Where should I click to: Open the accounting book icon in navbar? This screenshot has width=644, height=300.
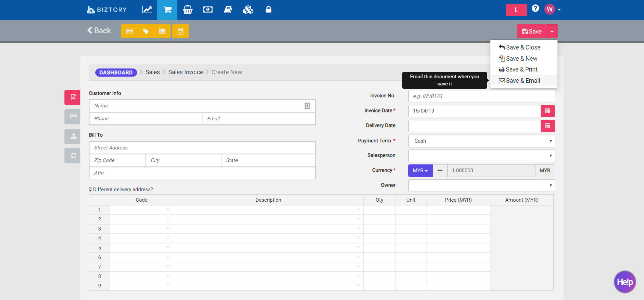(x=228, y=9)
